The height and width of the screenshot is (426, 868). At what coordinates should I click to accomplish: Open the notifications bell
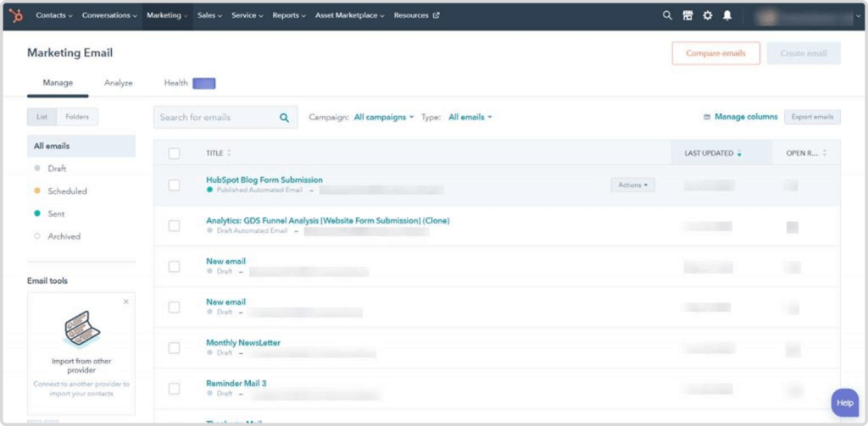pyautogui.click(x=726, y=15)
